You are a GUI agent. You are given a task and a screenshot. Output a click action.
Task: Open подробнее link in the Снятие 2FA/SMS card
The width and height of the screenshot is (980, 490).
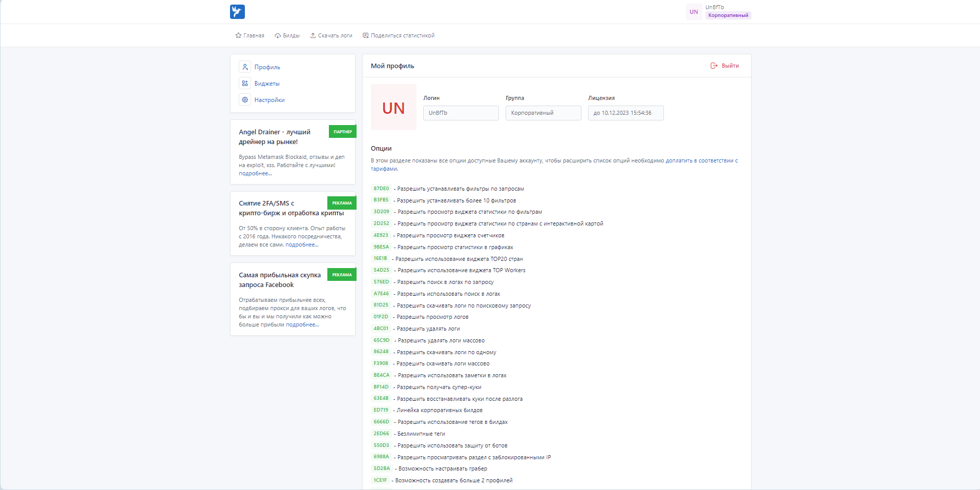pos(302,245)
